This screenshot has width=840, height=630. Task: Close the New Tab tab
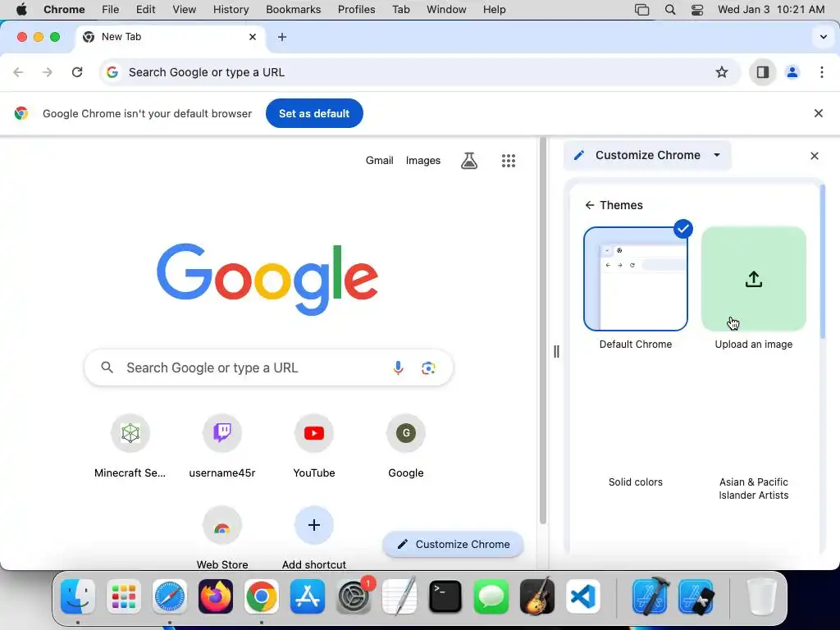pos(253,37)
